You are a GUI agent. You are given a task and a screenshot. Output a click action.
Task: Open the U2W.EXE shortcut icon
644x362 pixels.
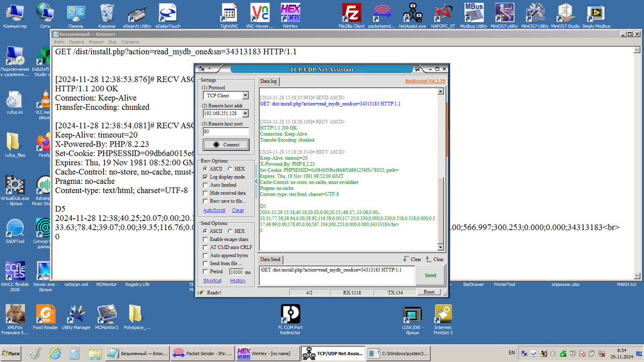point(412,320)
